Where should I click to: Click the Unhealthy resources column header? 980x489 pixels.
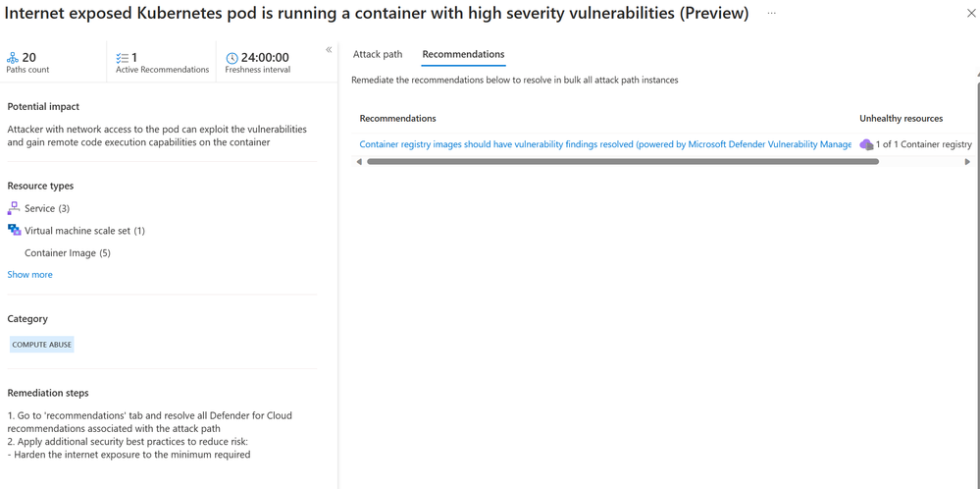[x=901, y=119]
